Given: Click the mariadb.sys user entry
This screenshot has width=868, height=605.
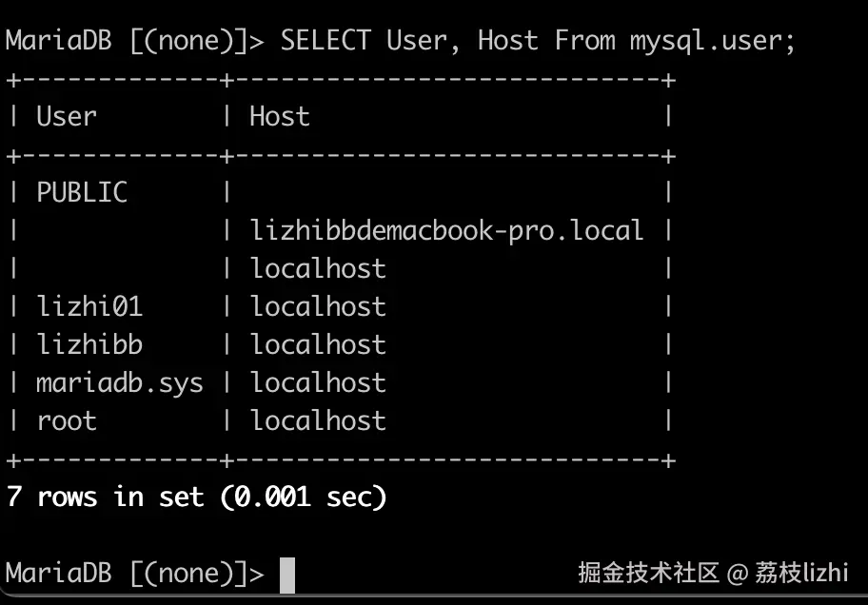Looking at the screenshot, I should click(x=120, y=382).
